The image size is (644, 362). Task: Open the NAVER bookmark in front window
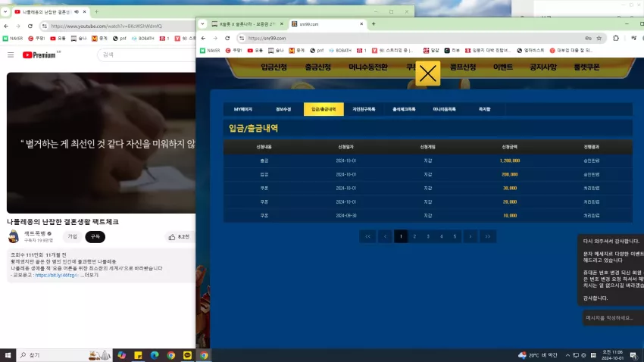211,51
